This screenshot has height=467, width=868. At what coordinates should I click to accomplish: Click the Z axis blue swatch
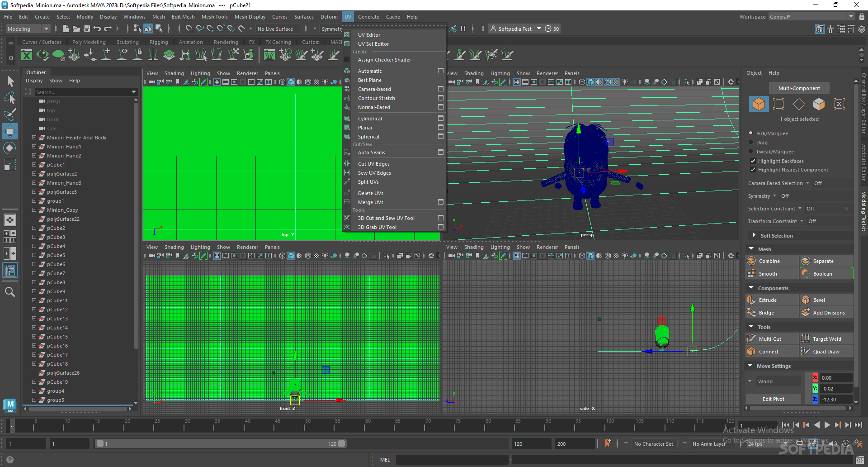[815, 399]
